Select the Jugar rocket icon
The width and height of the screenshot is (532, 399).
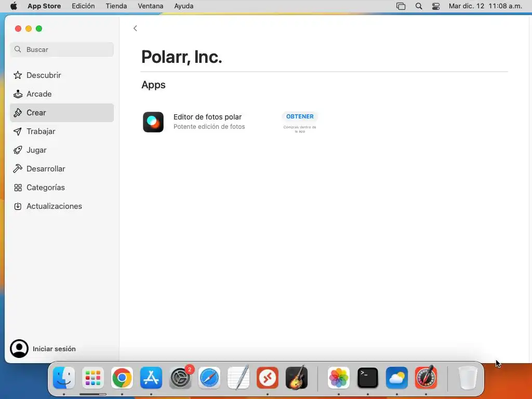click(18, 150)
